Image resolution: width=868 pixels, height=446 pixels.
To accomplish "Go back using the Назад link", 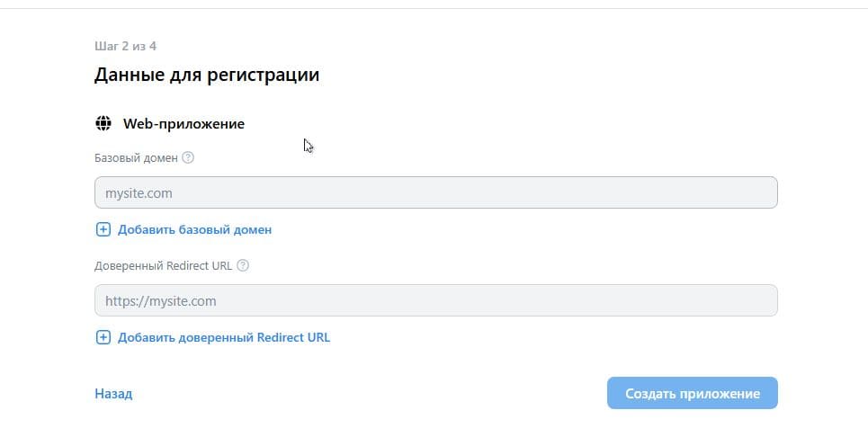I will click(113, 394).
